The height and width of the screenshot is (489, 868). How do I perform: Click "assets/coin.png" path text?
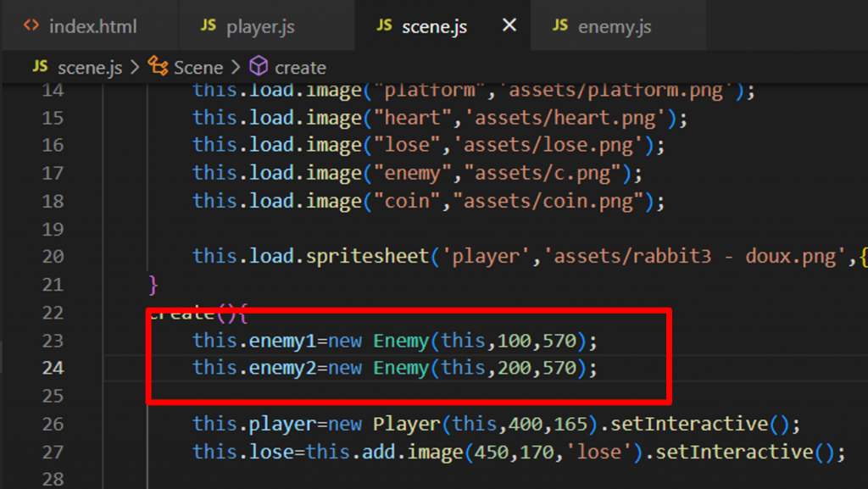pos(548,202)
